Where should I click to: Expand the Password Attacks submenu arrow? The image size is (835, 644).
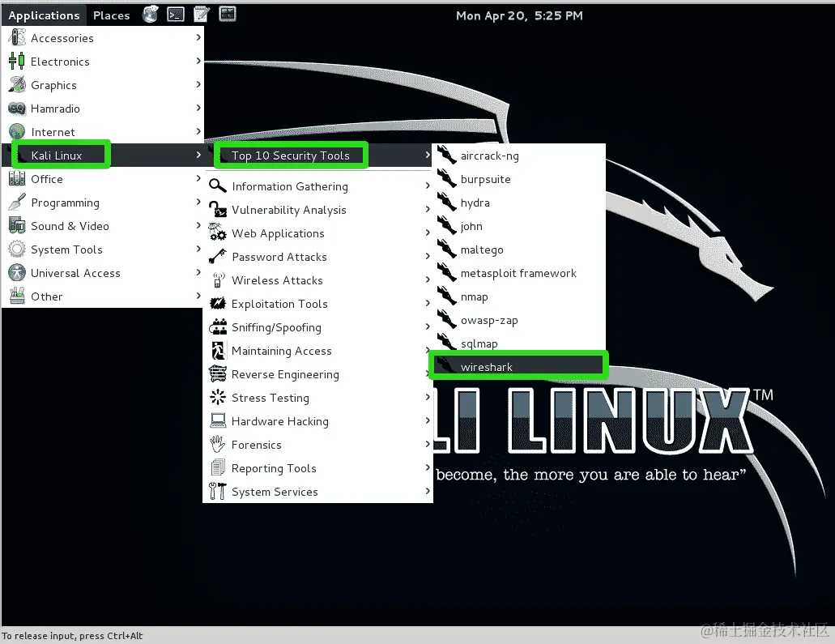[x=427, y=256]
